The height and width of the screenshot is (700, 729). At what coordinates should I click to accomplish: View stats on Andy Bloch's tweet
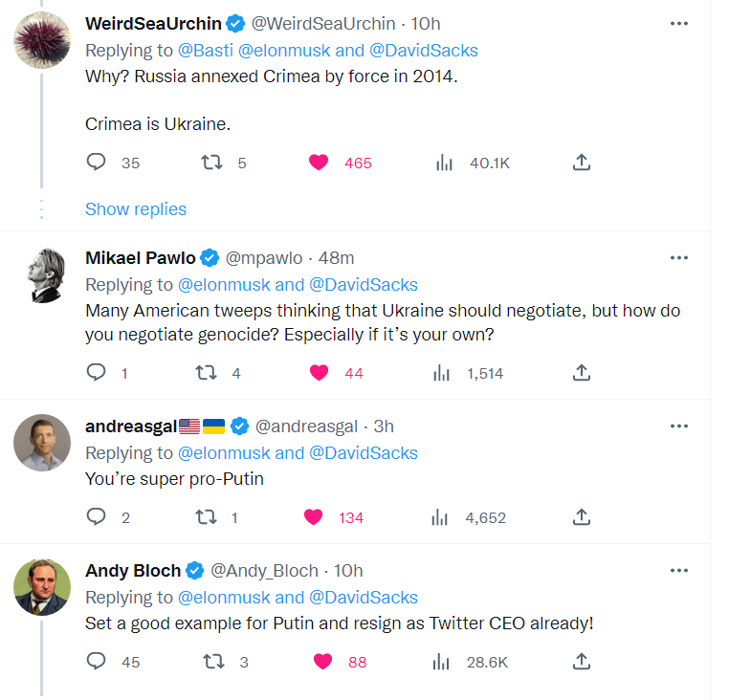click(x=443, y=662)
